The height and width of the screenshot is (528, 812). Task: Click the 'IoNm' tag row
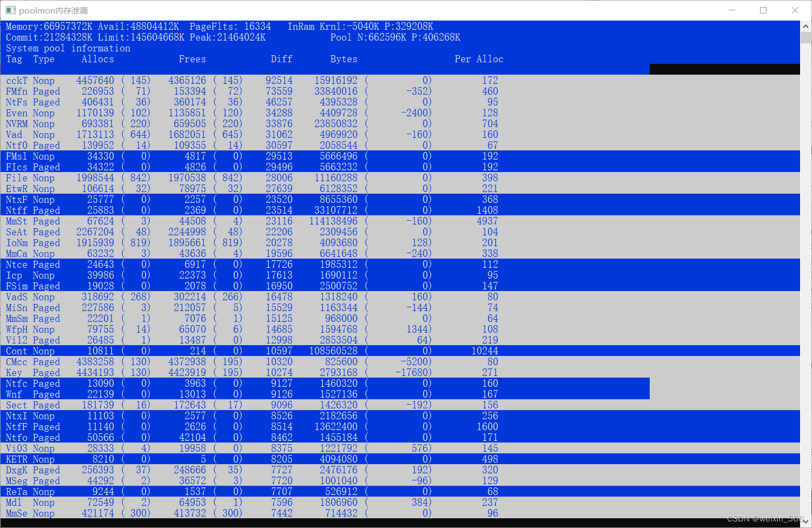pos(400,242)
